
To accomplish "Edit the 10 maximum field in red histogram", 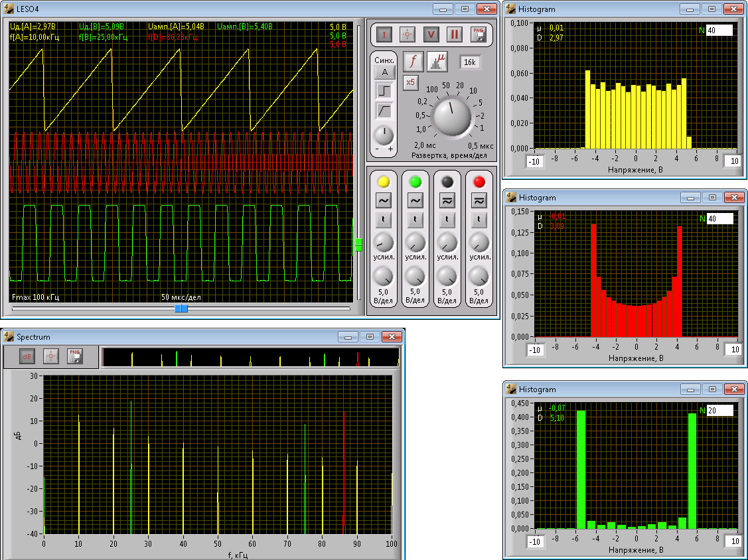I will tap(734, 350).
